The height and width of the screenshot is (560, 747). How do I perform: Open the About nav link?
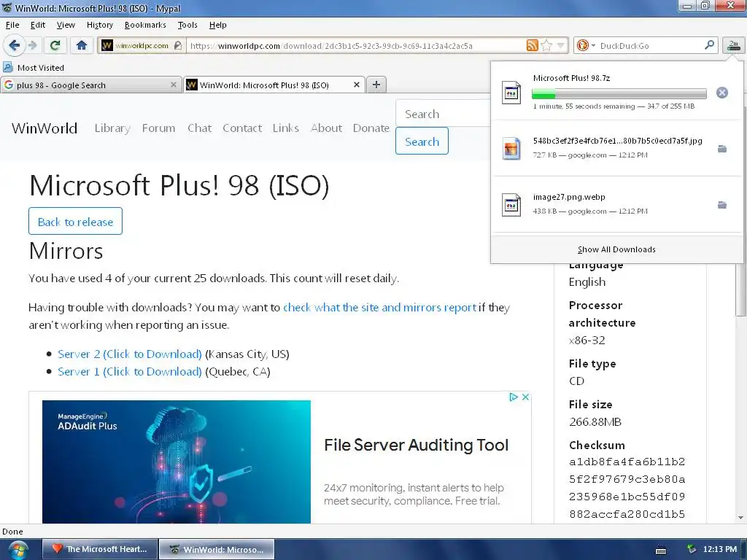[x=326, y=128]
